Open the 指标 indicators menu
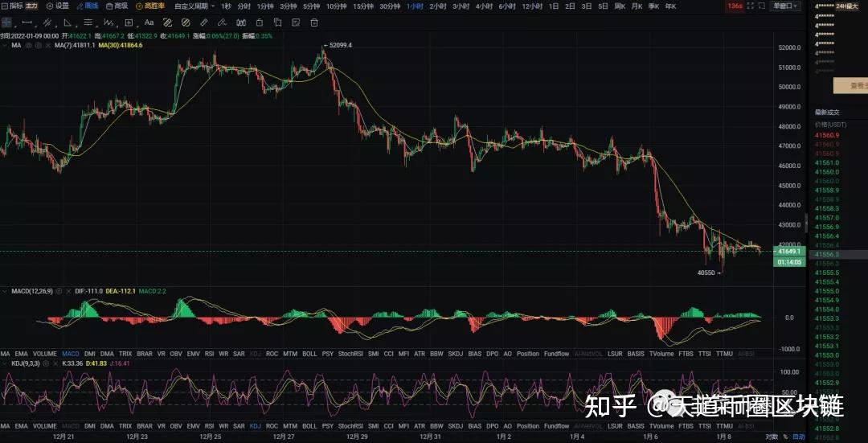The image size is (868, 443). coord(13,6)
